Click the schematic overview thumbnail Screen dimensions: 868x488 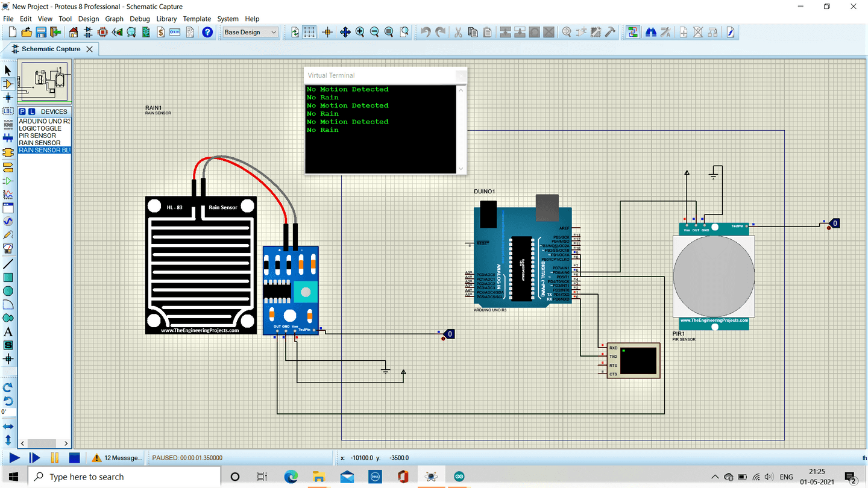click(45, 82)
